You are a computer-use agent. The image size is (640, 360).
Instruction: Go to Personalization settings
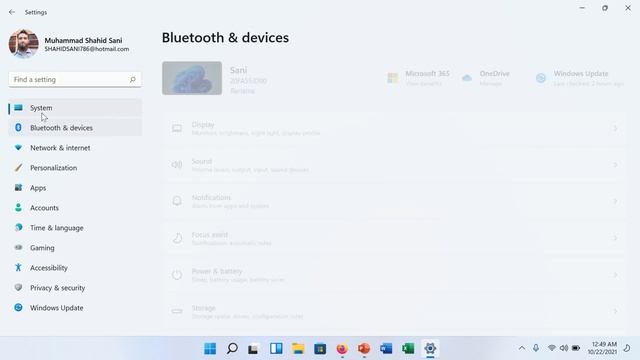point(75,168)
